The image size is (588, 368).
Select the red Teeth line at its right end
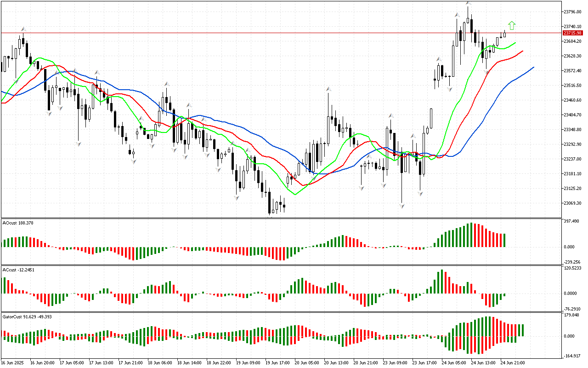pyautogui.click(x=522, y=51)
